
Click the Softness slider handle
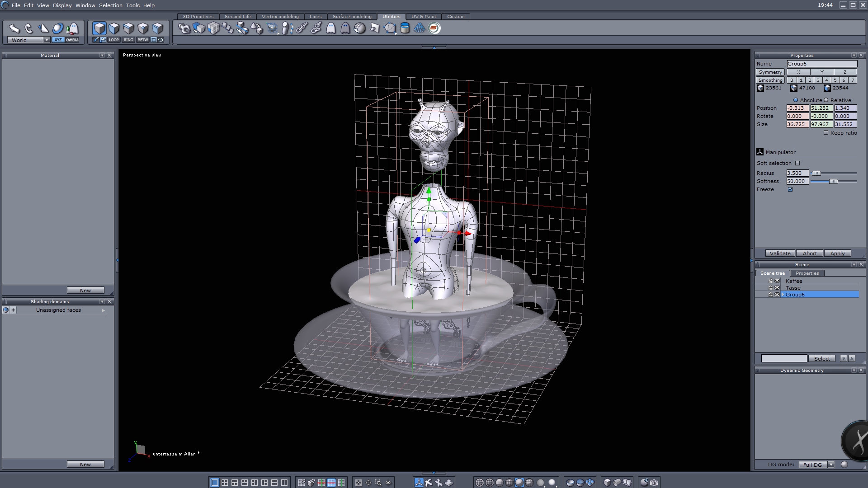click(833, 181)
